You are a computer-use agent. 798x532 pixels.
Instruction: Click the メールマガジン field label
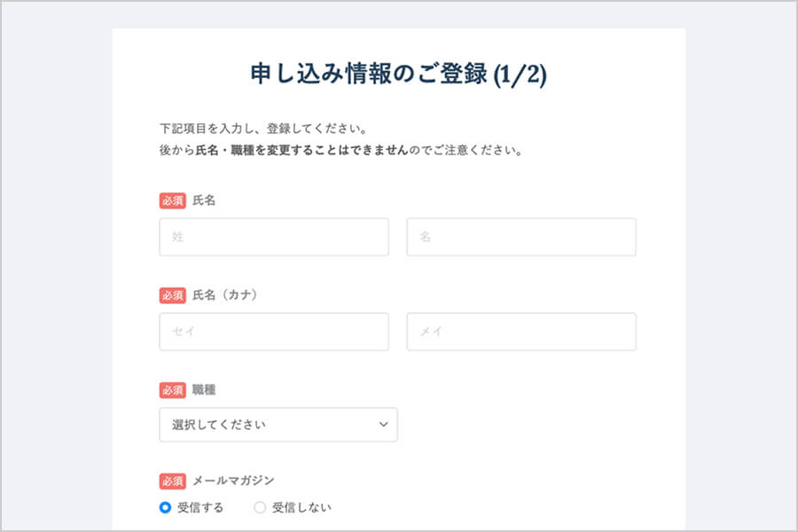pos(233,481)
